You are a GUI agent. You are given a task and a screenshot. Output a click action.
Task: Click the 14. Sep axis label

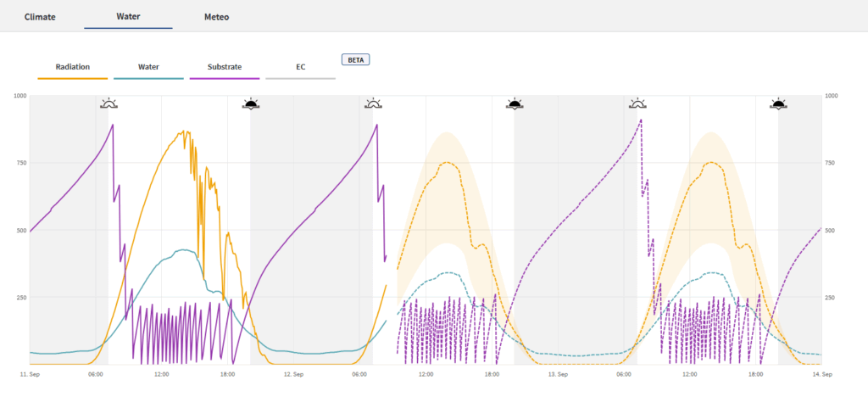click(822, 374)
